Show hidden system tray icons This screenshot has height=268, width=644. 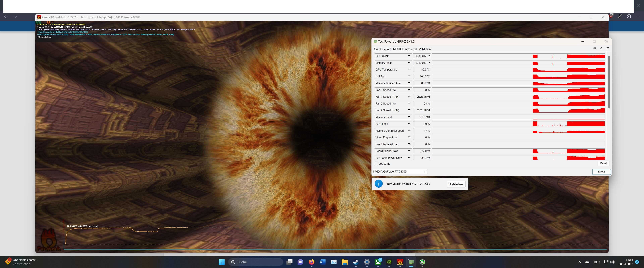tap(579, 262)
